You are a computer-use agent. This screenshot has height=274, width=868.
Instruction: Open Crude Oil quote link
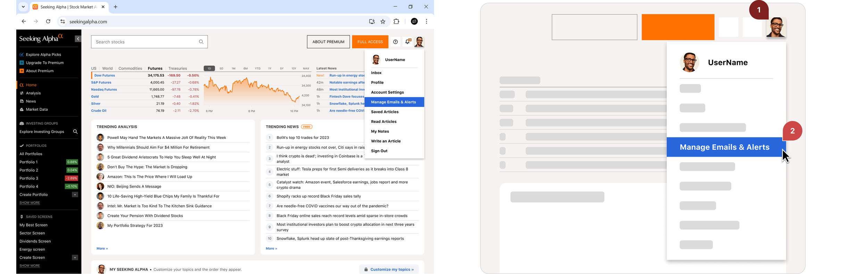99,111
